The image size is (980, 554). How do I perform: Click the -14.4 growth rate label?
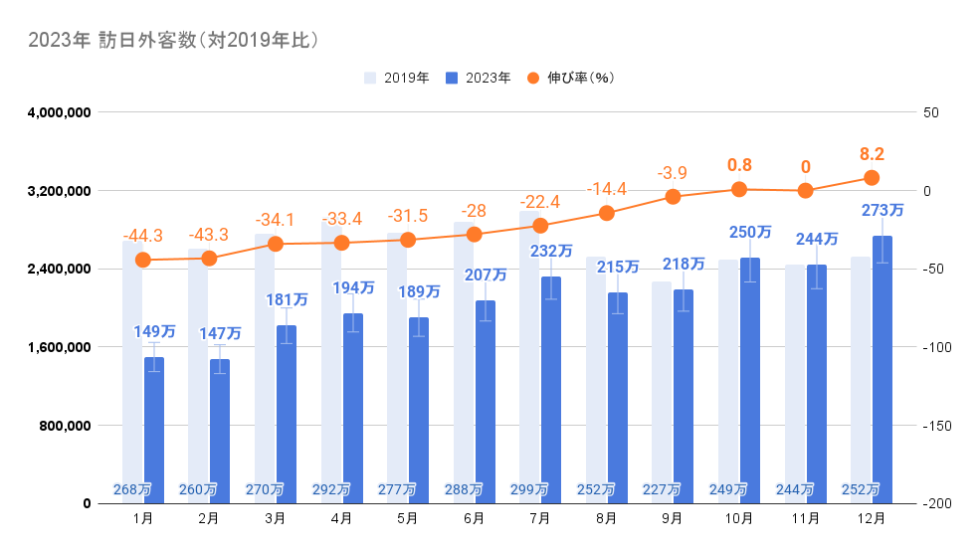click(606, 189)
